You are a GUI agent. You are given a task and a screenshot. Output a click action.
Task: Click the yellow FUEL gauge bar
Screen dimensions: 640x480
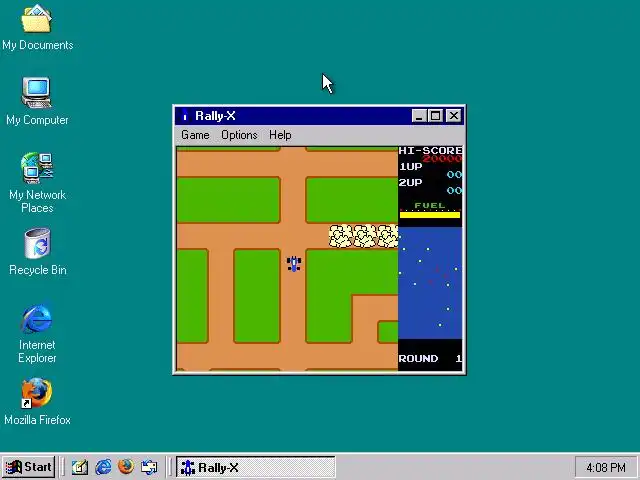[x=430, y=215]
